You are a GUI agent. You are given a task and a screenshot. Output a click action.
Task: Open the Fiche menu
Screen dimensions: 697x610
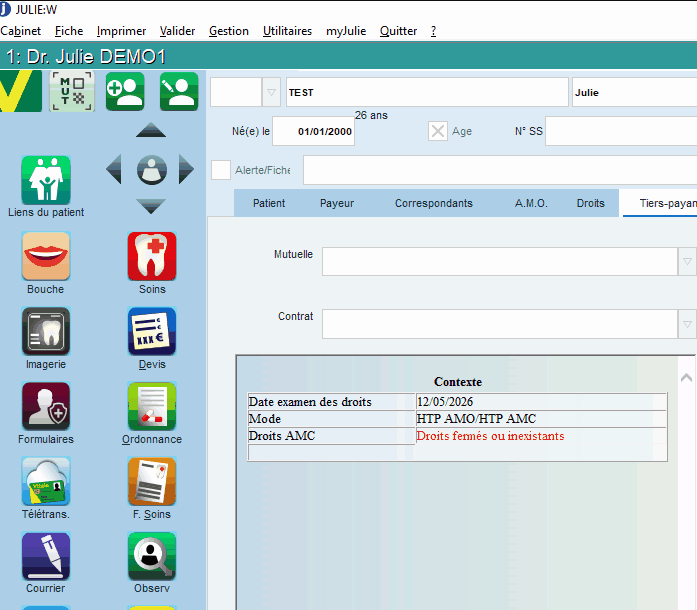click(69, 31)
